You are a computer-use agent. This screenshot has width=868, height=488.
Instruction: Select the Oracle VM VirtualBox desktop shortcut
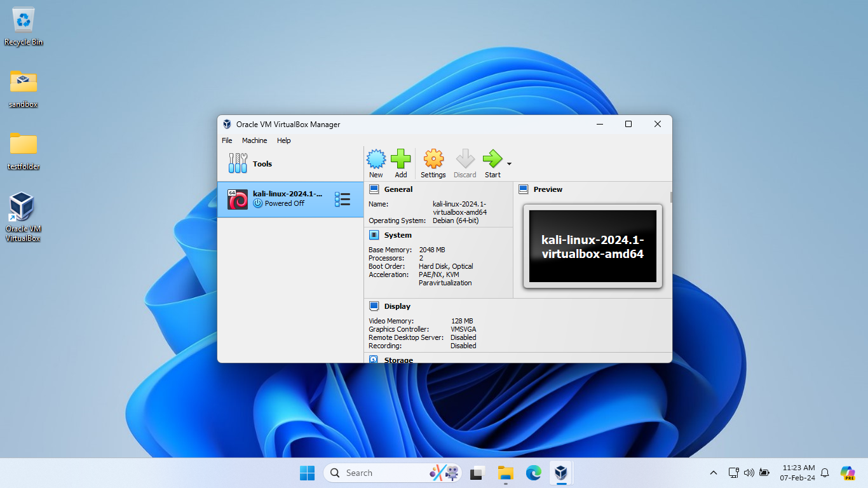pos(23,217)
